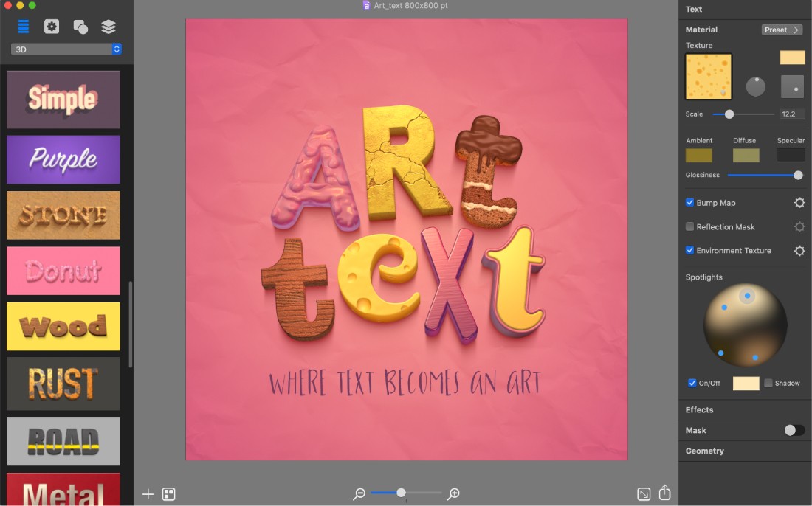Select the Simple style preset
This screenshot has width=812, height=506.
(63, 100)
